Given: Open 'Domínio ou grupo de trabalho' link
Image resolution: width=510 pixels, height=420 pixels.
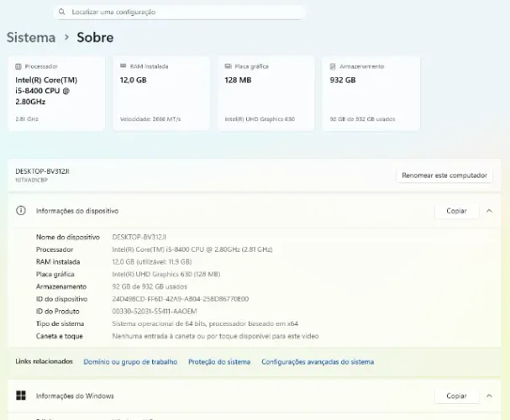Looking at the screenshot, I should (x=130, y=362).
